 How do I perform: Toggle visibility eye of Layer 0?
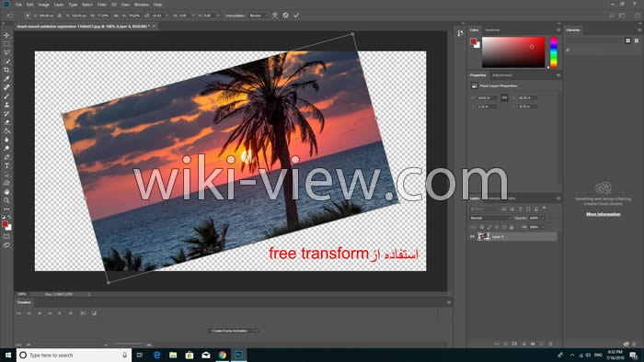472,236
